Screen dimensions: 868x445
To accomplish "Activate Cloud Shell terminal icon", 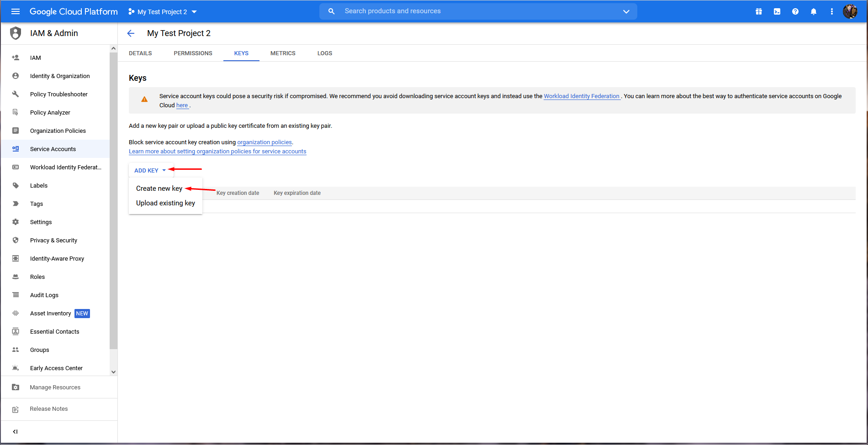I will click(x=777, y=11).
